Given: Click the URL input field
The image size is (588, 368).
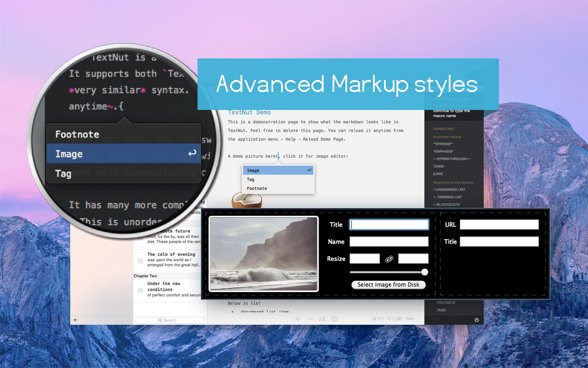Looking at the screenshot, I should (x=499, y=224).
